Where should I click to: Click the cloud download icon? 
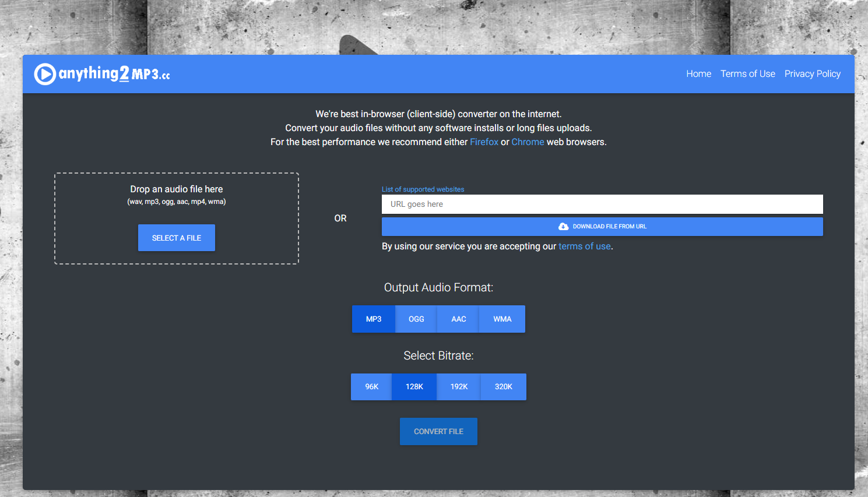[x=563, y=227]
